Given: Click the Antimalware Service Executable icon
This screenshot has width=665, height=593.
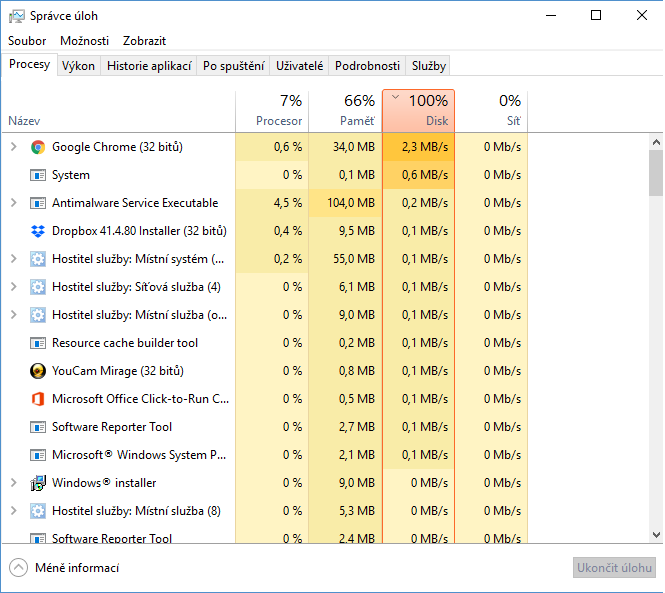Looking at the screenshot, I should pos(38,203).
